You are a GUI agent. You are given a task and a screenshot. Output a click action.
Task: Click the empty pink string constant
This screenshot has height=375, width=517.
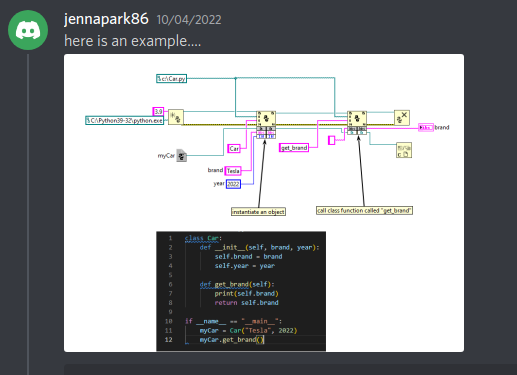(331, 140)
